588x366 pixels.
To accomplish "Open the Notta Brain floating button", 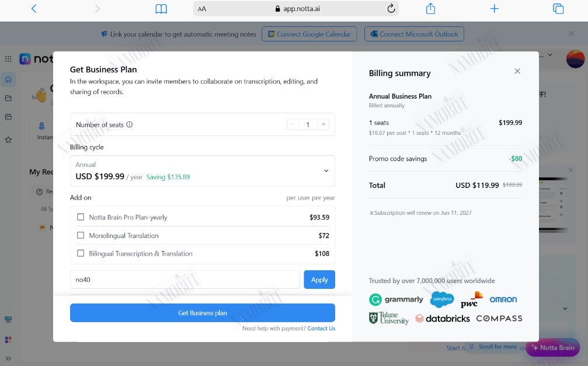I will pyautogui.click(x=553, y=348).
